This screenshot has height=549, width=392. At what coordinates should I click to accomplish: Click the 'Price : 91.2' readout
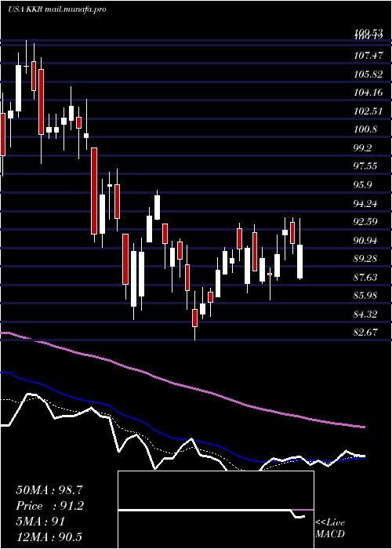tap(49, 506)
